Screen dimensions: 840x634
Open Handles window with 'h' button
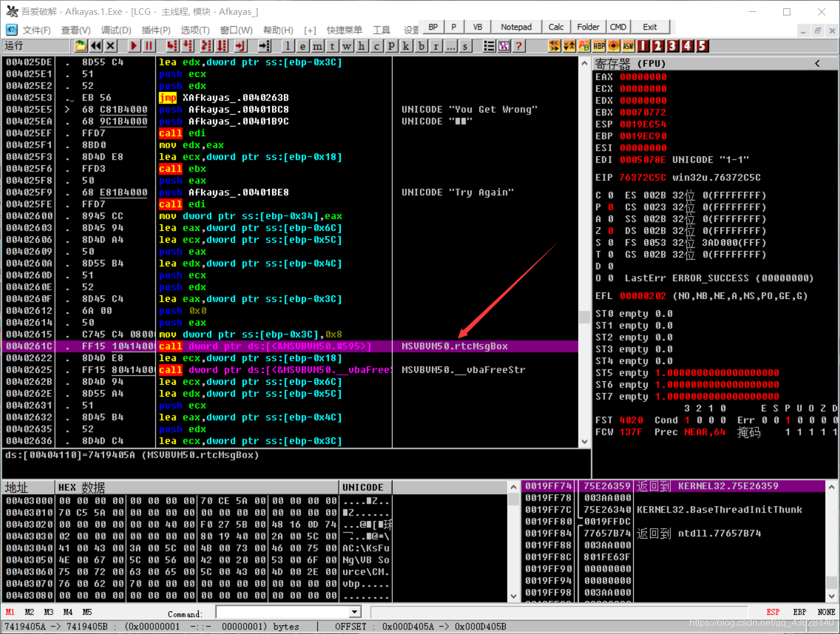tap(361, 46)
